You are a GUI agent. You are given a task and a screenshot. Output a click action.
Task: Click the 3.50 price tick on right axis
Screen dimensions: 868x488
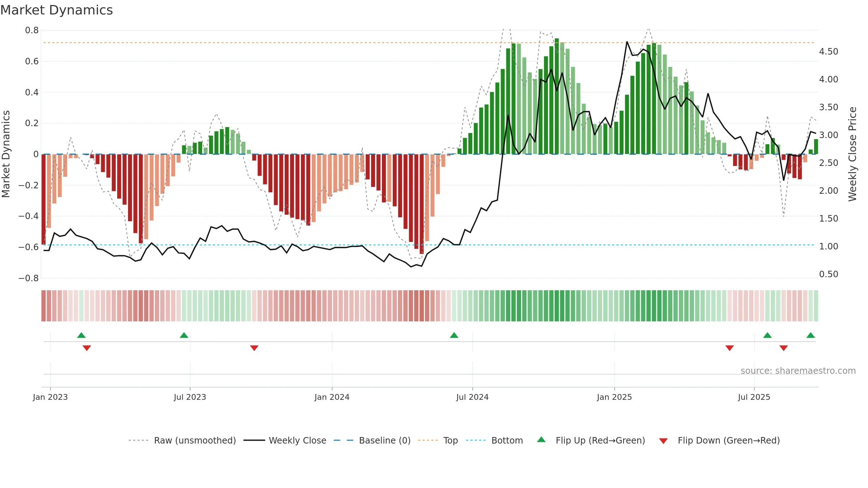click(x=829, y=107)
